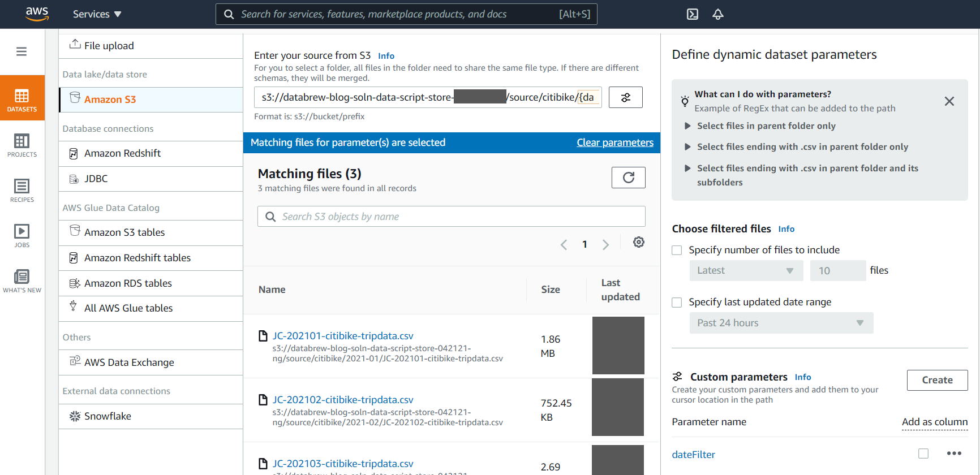Open the Services dropdown menu
980x475 pixels.
click(x=97, y=14)
